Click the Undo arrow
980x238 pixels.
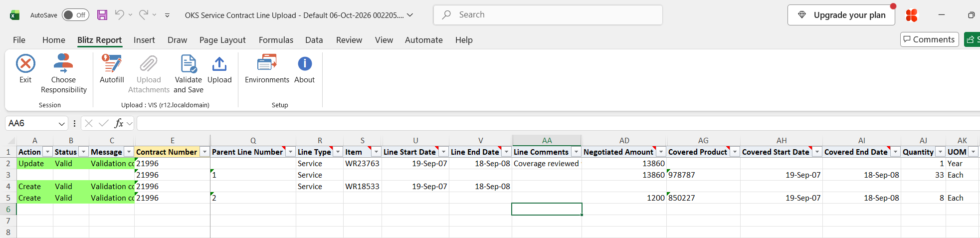119,15
